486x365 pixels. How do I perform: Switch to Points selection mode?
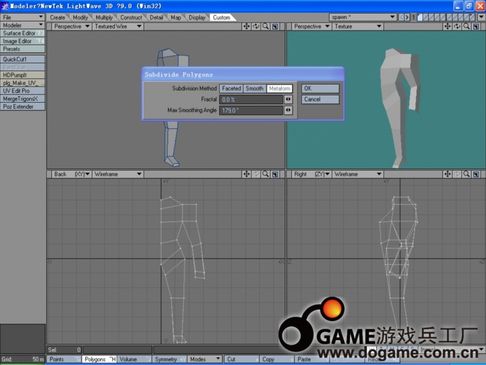coord(64,359)
